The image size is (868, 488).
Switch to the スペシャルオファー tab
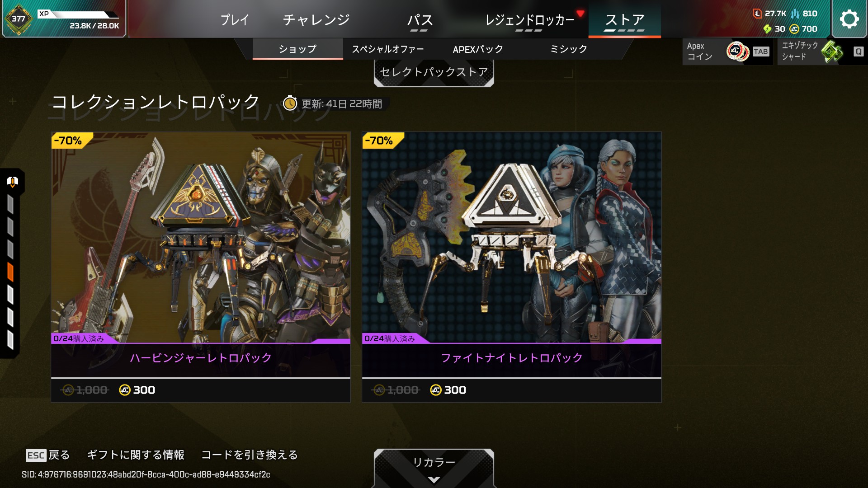(388, 49)
